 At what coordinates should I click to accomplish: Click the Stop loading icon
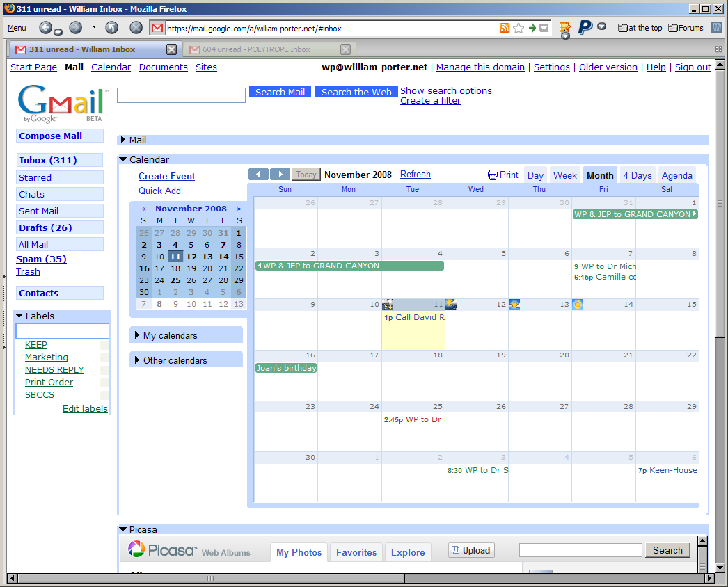click(x=136, y=28)
